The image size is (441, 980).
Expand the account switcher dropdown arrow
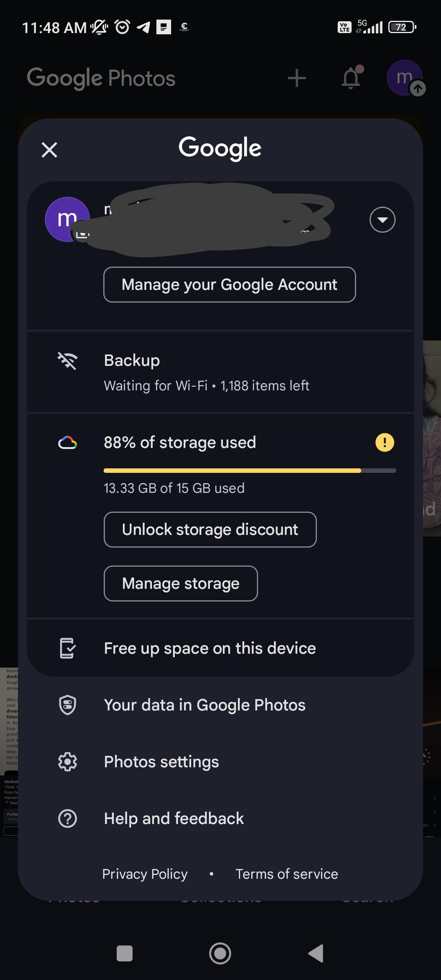382,220
